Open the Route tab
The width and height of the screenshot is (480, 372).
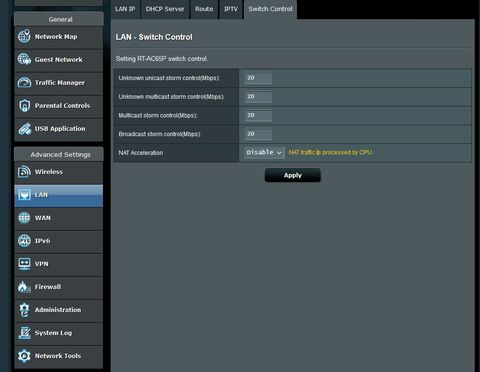204,9
